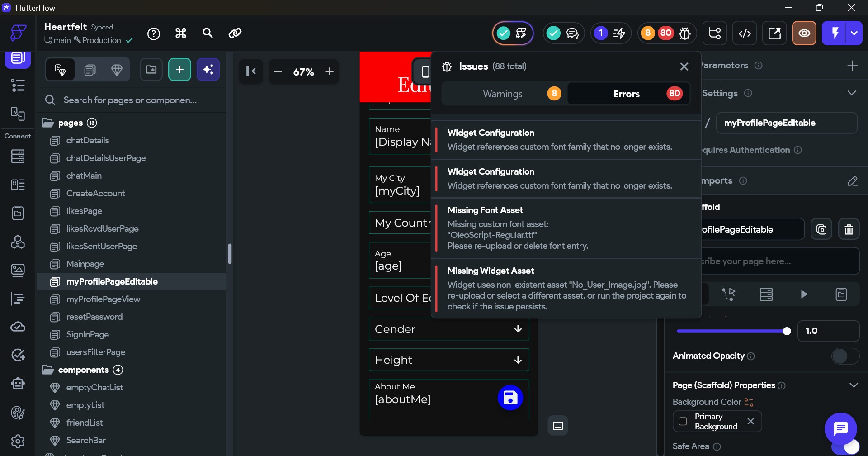Select the Errors tab
Viewport: 868px width, 456px height.
[x=627, y=94]
